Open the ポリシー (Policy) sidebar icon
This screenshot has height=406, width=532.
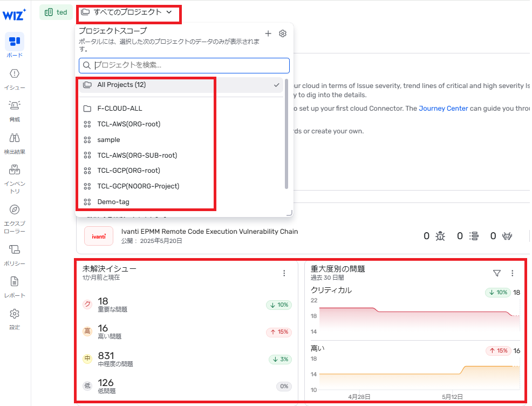click(15, 249)
